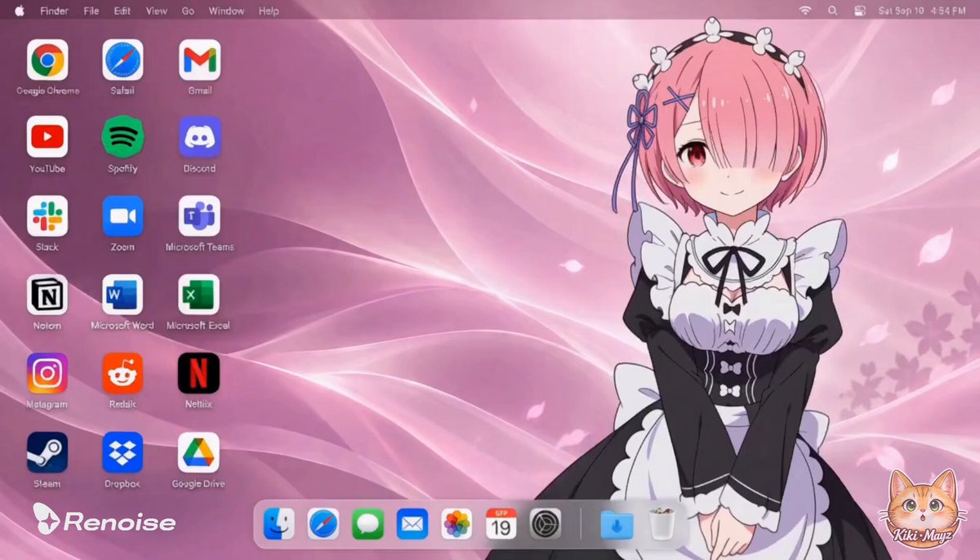Open Google Drive desktop icon

click(199, 452)
